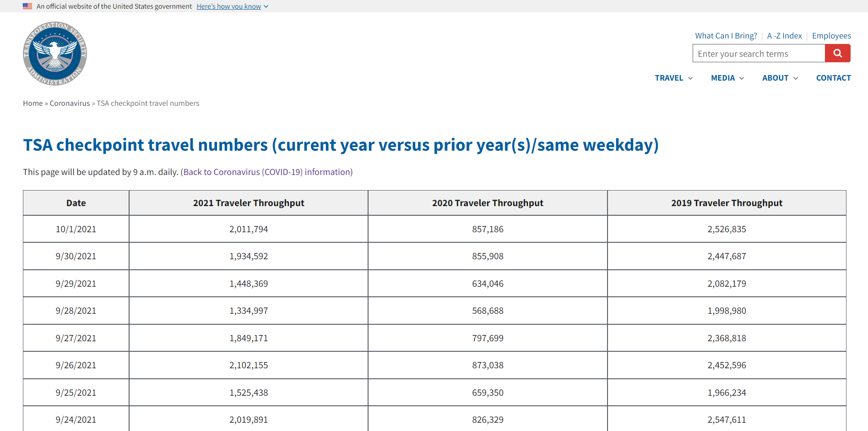
Task: Click the TSA eagle seal logo
Action: 55,54
